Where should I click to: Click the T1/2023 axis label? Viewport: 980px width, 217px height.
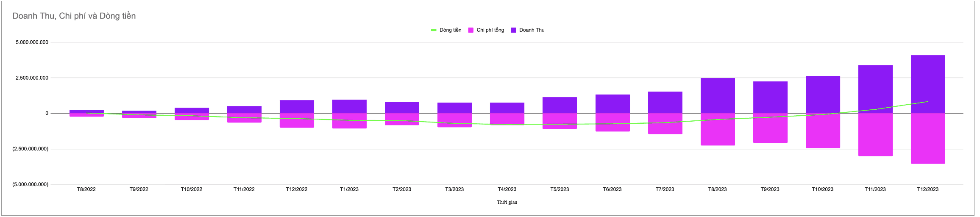349,189
